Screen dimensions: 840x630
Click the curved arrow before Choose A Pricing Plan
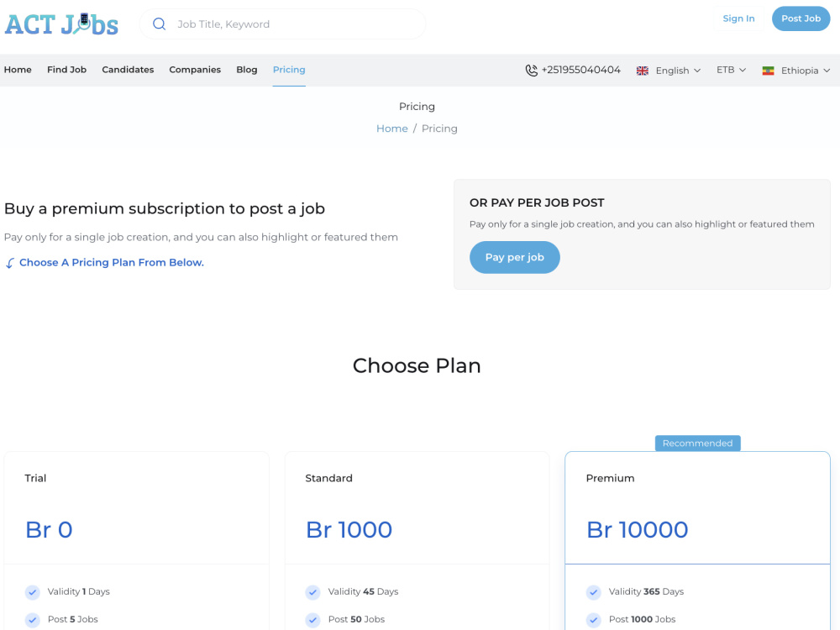[9, 263]
